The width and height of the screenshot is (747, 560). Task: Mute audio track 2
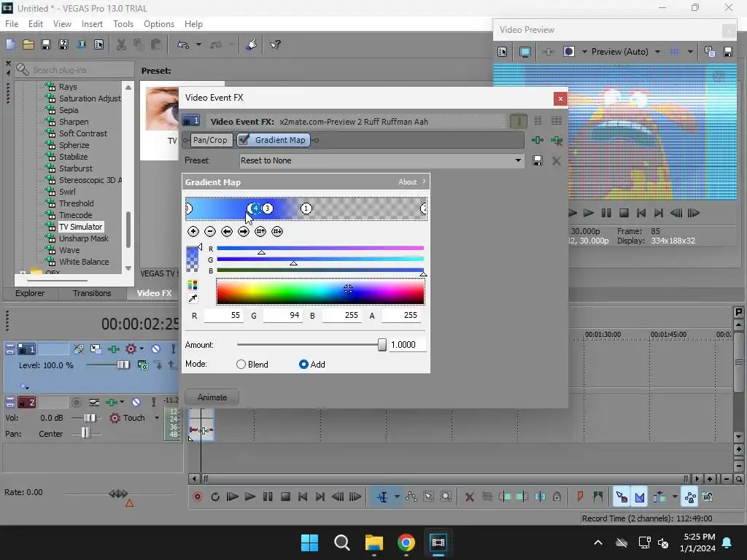tap(136, 402)
